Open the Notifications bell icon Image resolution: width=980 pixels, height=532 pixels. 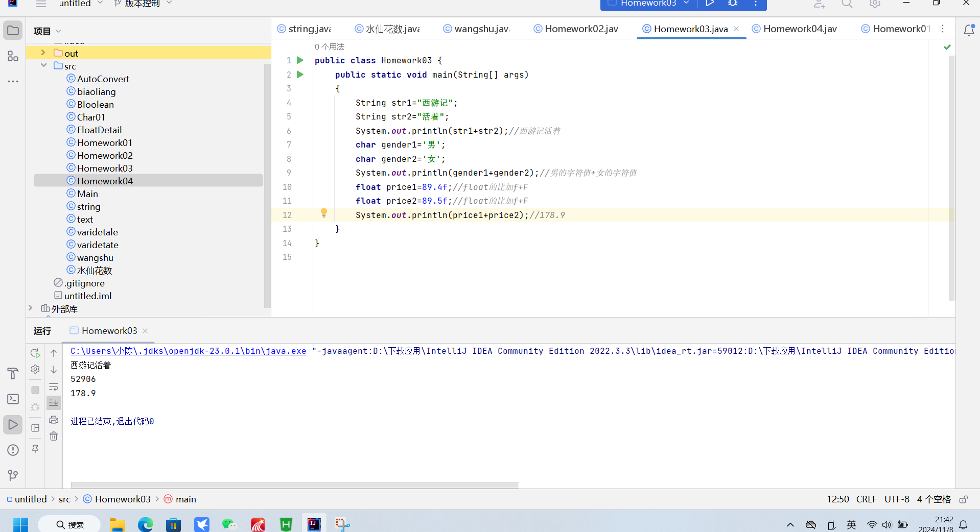(x=968, y=30)
